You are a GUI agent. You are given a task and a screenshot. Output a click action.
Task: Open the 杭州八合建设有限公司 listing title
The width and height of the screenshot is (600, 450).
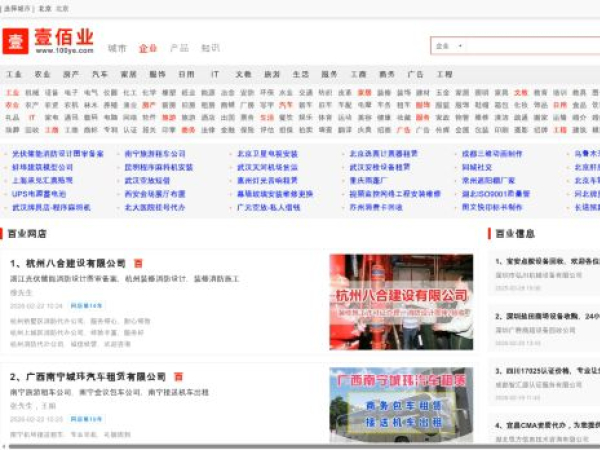[x=76, y=263]
